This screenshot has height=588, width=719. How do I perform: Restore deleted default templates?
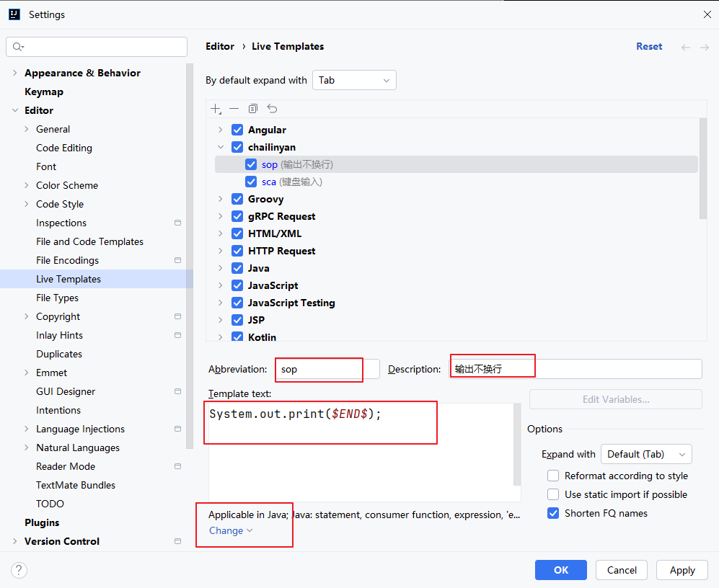point(272,109)
